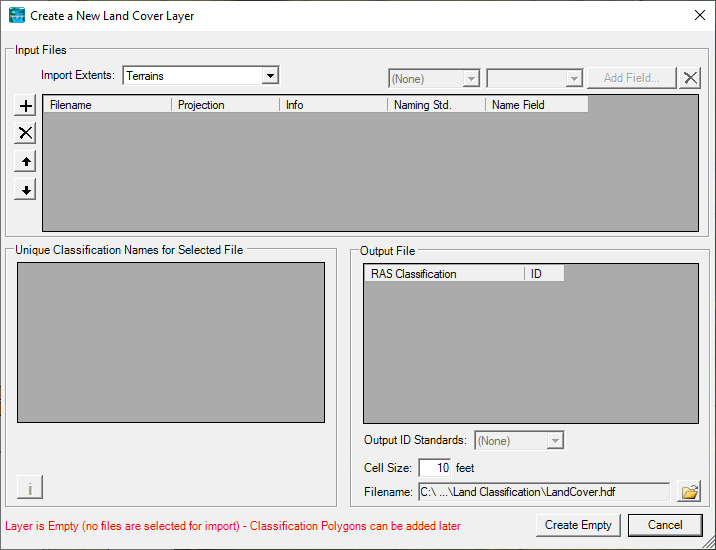The height and width of the screenshot is (550, 716).
Task: Expand the naming standard (None) dropdown
Action: (434, 78)
